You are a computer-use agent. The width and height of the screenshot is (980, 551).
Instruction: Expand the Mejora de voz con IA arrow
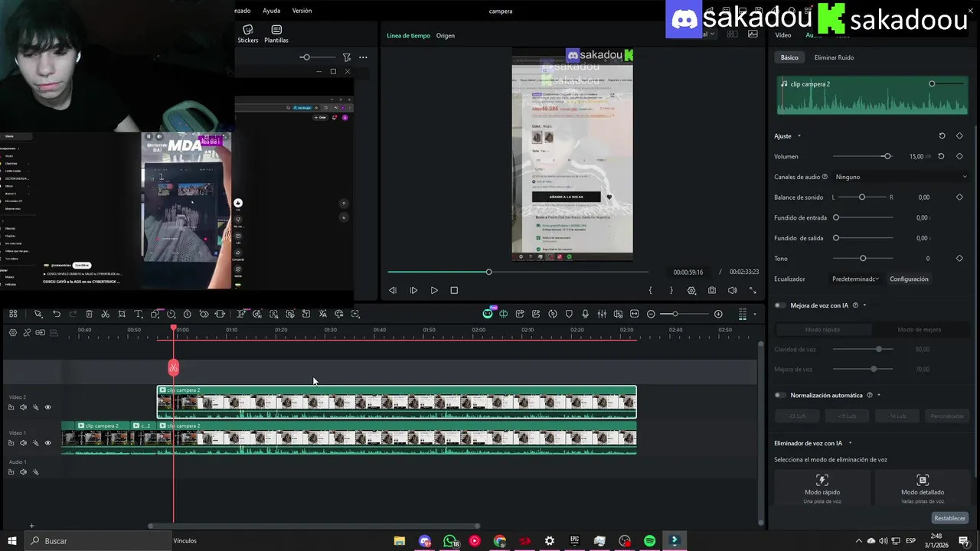[x=864, y=305]
